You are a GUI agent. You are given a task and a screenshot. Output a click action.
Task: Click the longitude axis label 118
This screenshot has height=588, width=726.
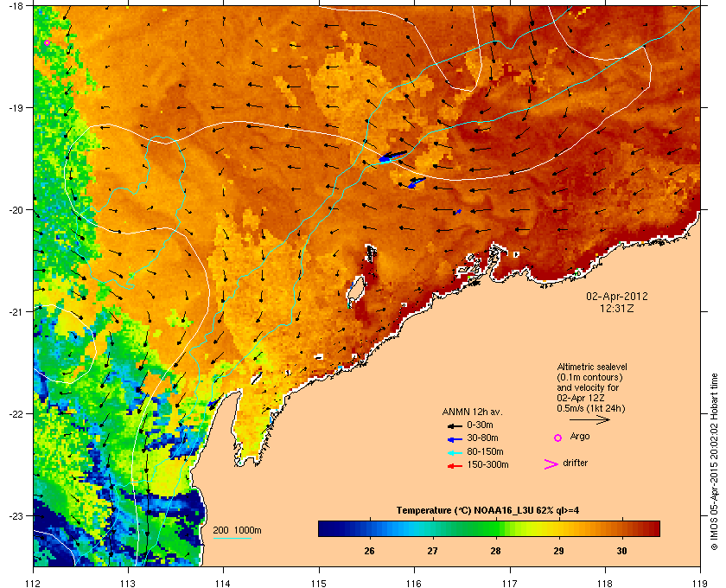(605, 583)
